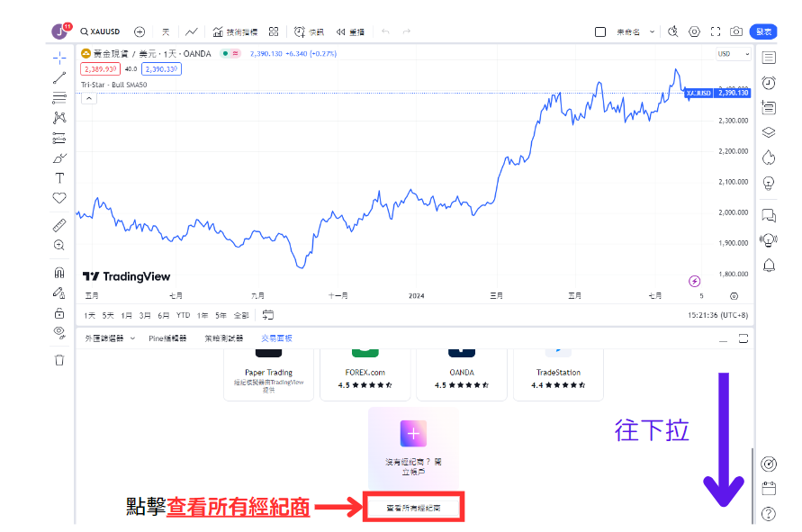
Task: Select the 1年 date range
Action: tap(203, 316)
